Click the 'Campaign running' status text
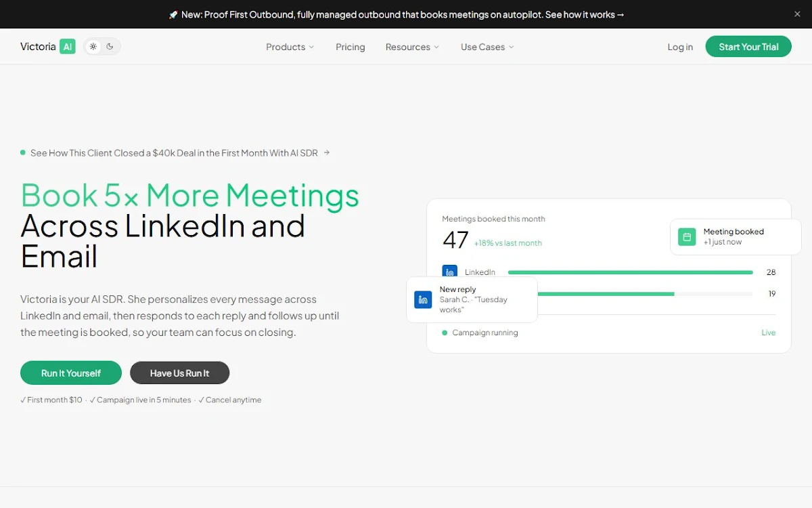The height and width of the screenshot is (508, 812). (x=485, y=333)
